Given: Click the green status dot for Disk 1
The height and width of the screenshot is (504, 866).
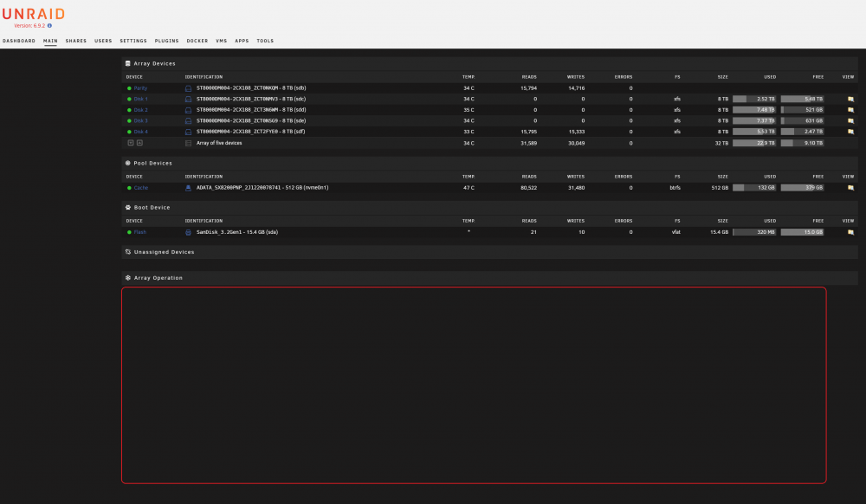Looking at the screenshot, I should click(x=129, y=100).
